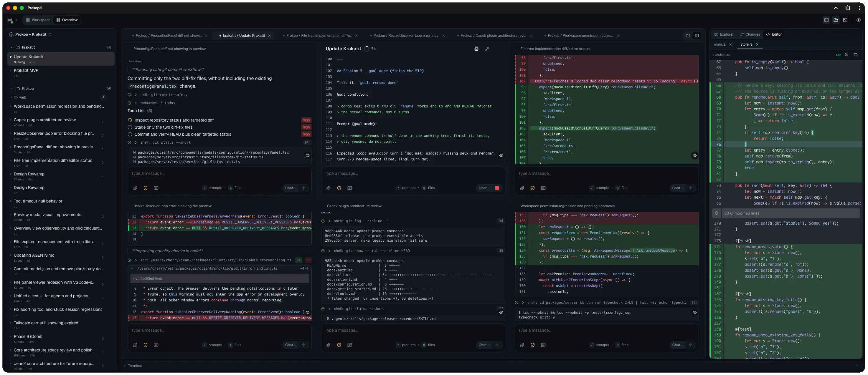
Task: Open Tool timeout null behavior session
Action: [61, 203]
